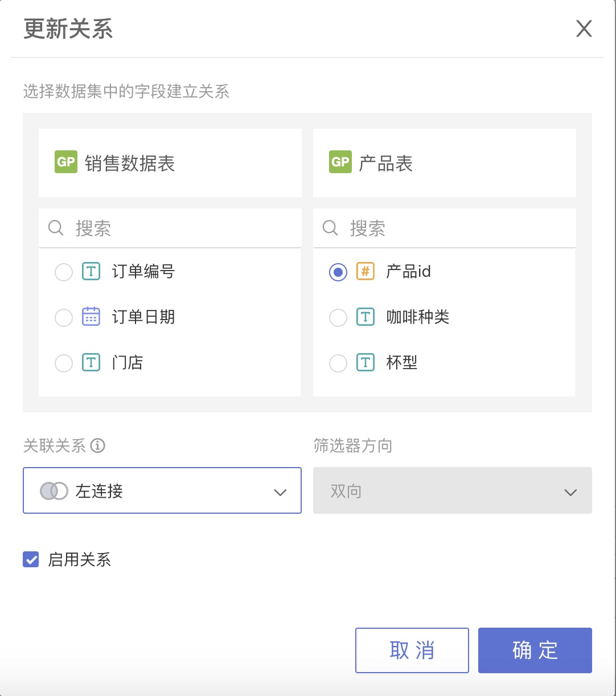Click the text-type icon next to 订单编号
616x696 pixels.
click(x=91, y=271)
